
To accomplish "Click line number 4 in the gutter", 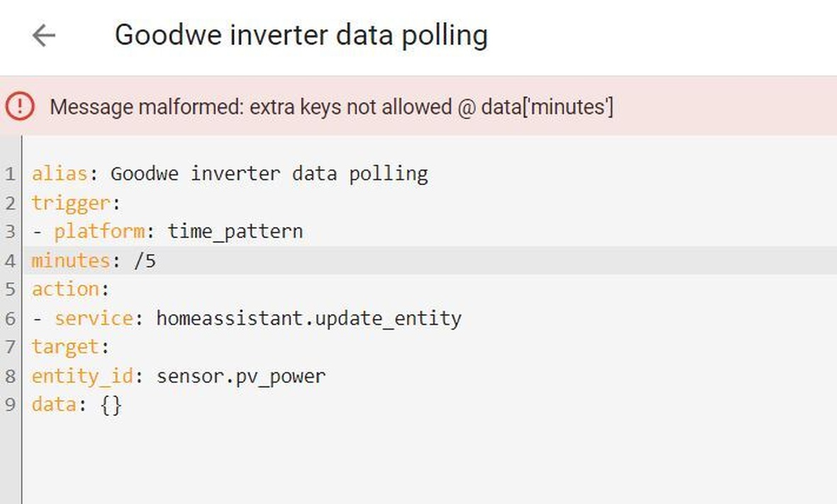I will click(x=10, y=261).
